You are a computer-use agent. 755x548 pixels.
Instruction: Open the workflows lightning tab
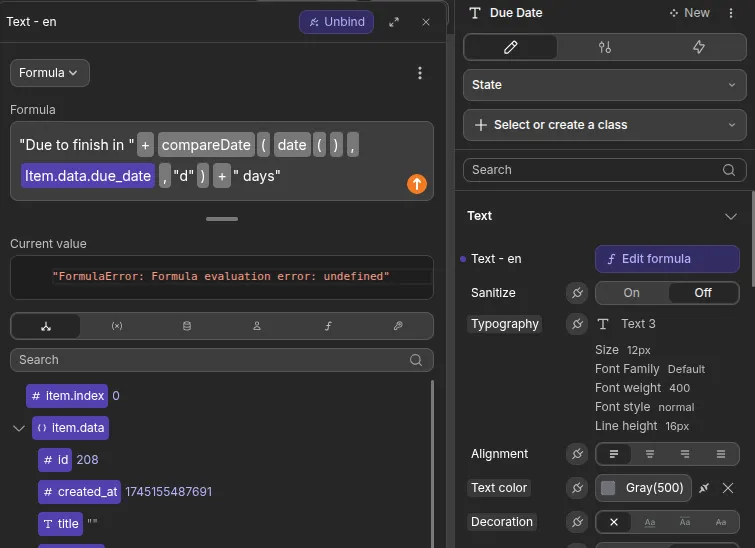699,47
